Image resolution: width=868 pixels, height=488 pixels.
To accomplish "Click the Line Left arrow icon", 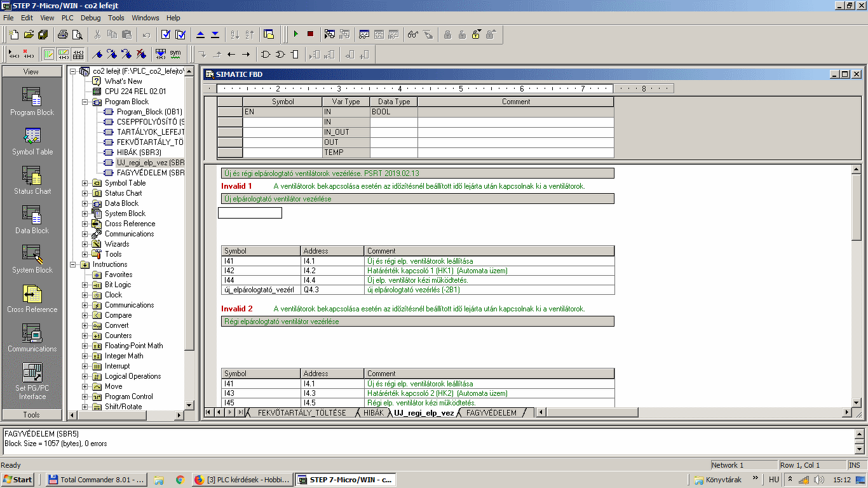I will pos(231,54).
